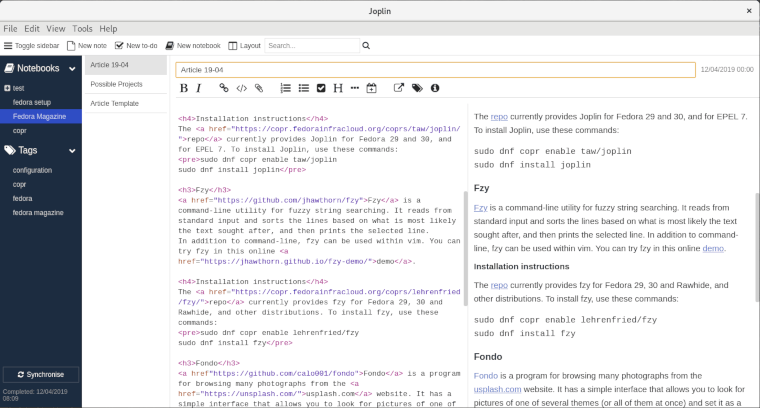
Task: Open the note tags editor icon
Action: pos(417,88)
